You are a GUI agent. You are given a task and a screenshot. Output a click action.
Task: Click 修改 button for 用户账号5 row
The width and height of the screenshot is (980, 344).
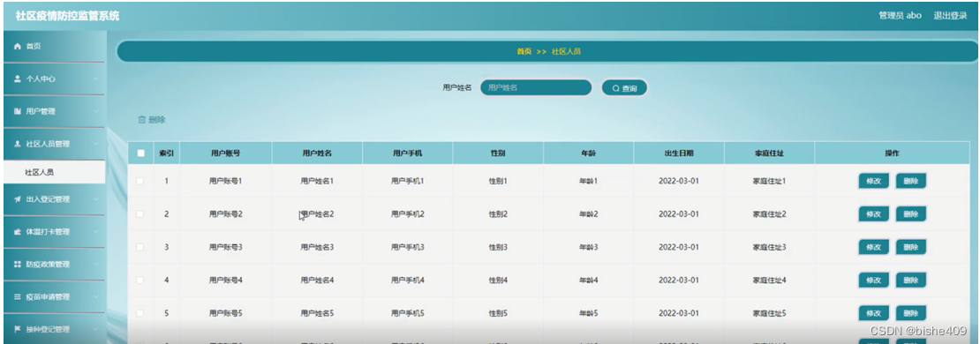coord(874,313)
